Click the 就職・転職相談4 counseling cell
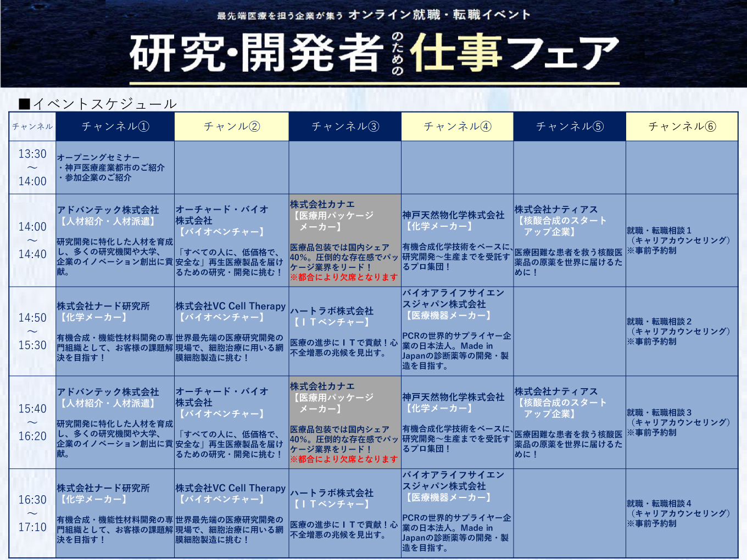Screen dimensions: 747x560 tap(682, 513)
